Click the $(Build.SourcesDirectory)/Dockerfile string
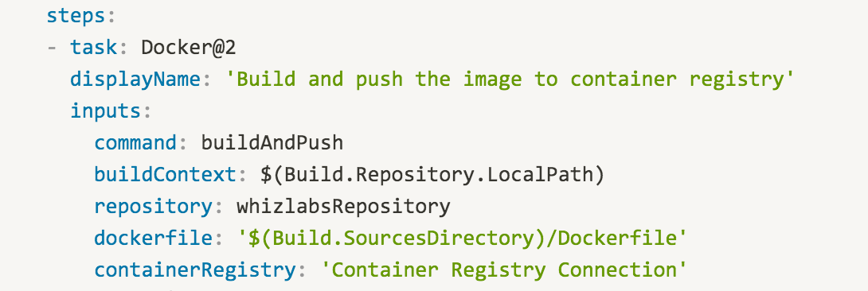This screenshot has width=868, height=291. tap(462, 239)
